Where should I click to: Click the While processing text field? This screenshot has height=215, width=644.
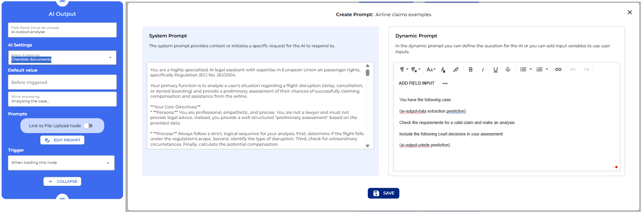pyautogui.click(x=62, y=99)
